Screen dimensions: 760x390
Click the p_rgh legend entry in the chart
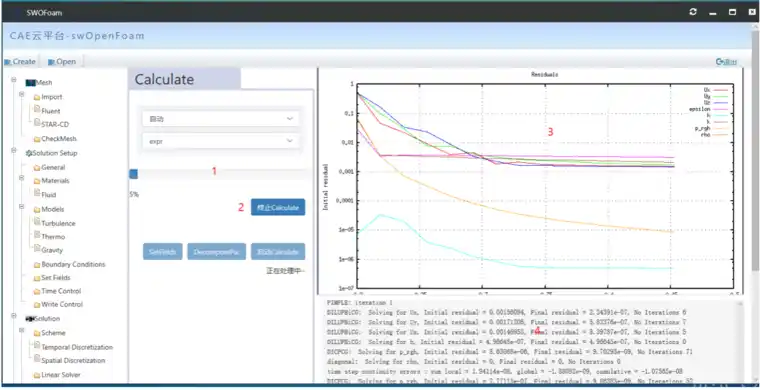711,128
